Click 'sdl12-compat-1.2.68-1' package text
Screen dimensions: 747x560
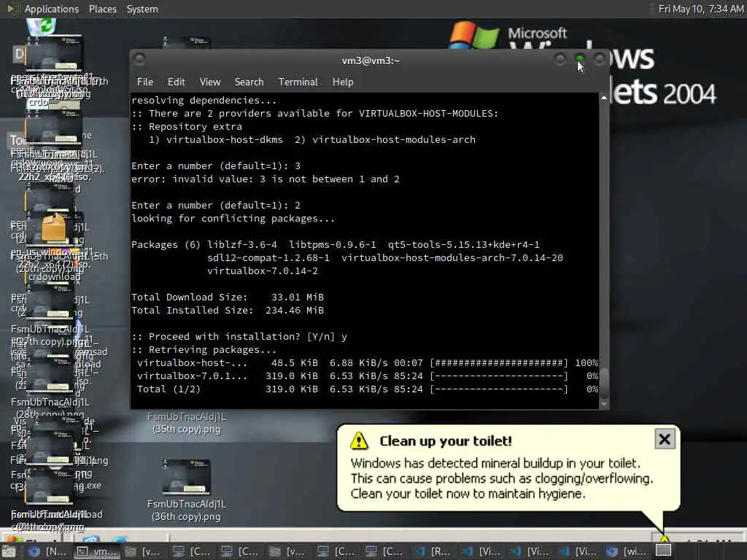pos(268,257)
